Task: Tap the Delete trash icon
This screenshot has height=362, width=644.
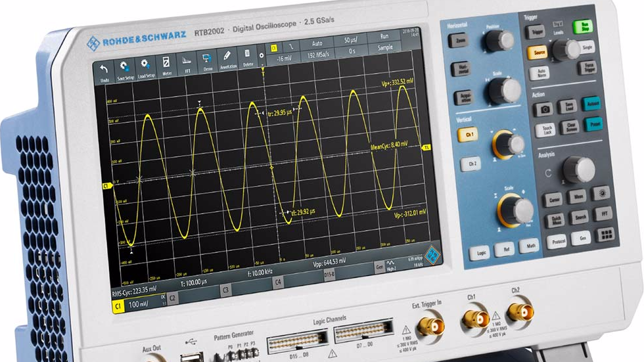Action: tap(248, 57)
